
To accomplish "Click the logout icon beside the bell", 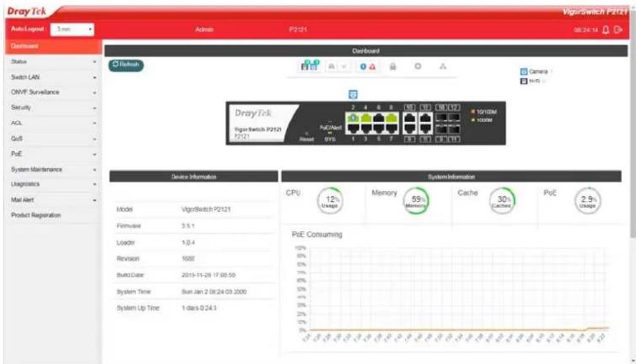I will point(618,30).
